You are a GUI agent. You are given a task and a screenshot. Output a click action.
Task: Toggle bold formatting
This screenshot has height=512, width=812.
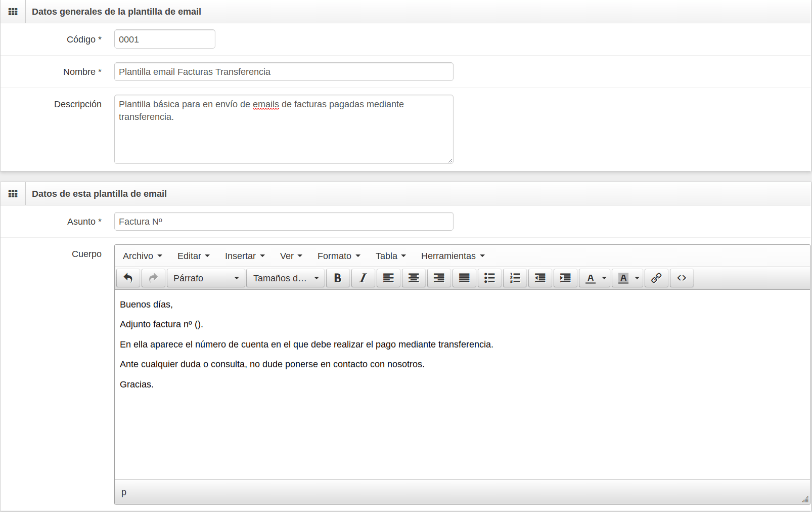pos(338,278)
